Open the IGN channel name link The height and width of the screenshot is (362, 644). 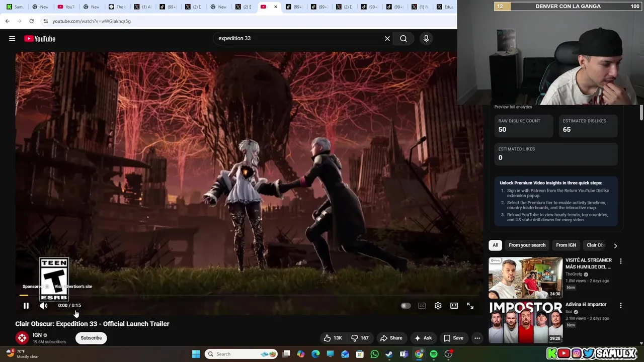pos(37,335)
